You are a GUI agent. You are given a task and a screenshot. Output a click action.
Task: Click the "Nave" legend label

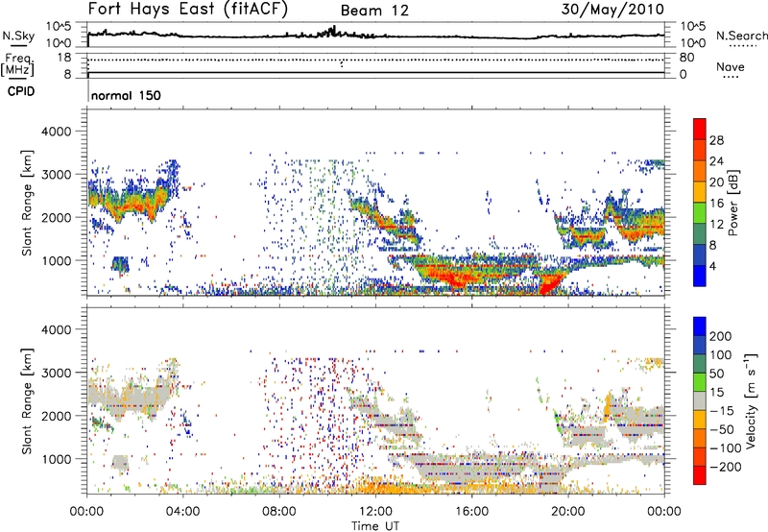[731, 66]
